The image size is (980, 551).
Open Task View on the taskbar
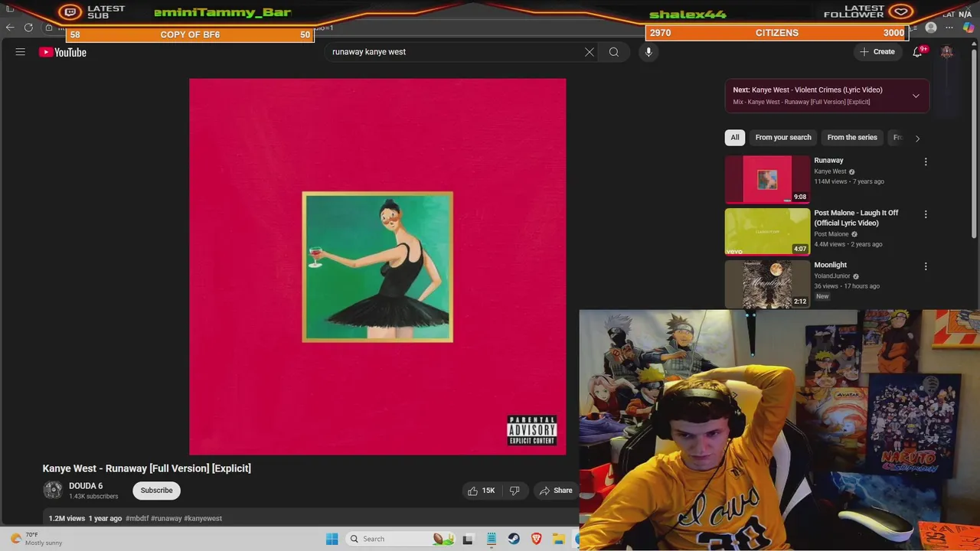point(469,539)
